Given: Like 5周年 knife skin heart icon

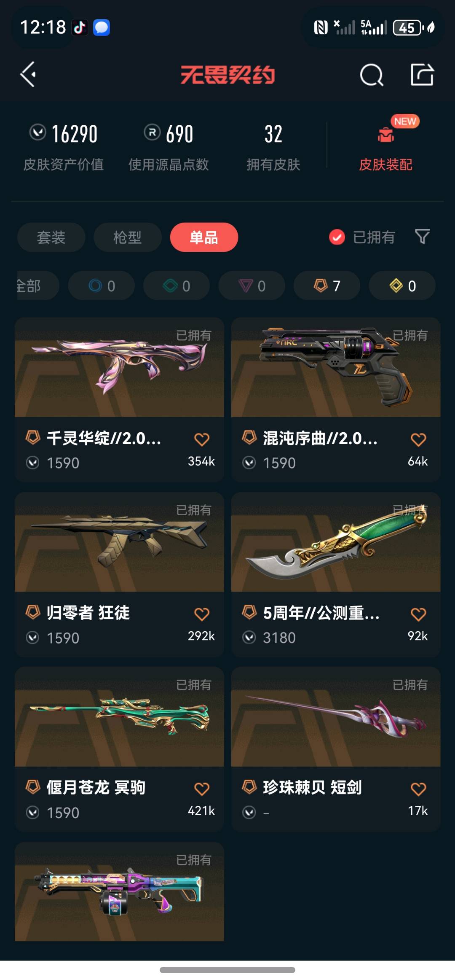Looking at the screenshot, I should 418,614.
